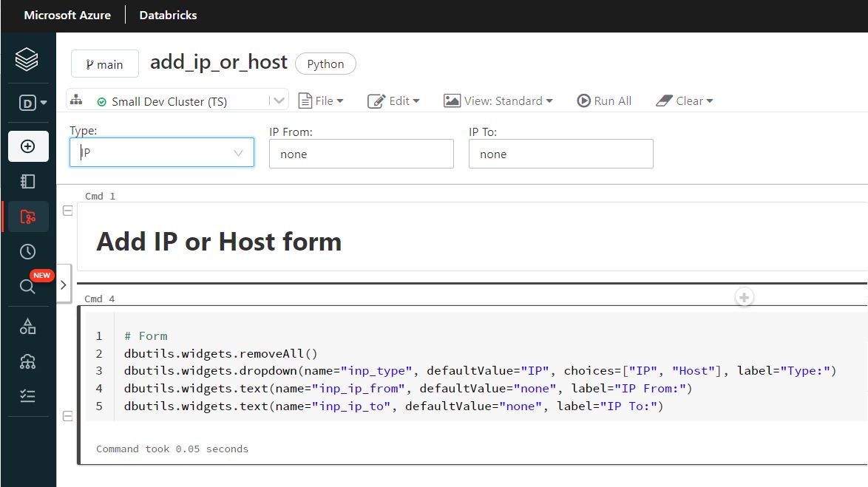
Task: Open the File menu
Action: pos(321,101)
